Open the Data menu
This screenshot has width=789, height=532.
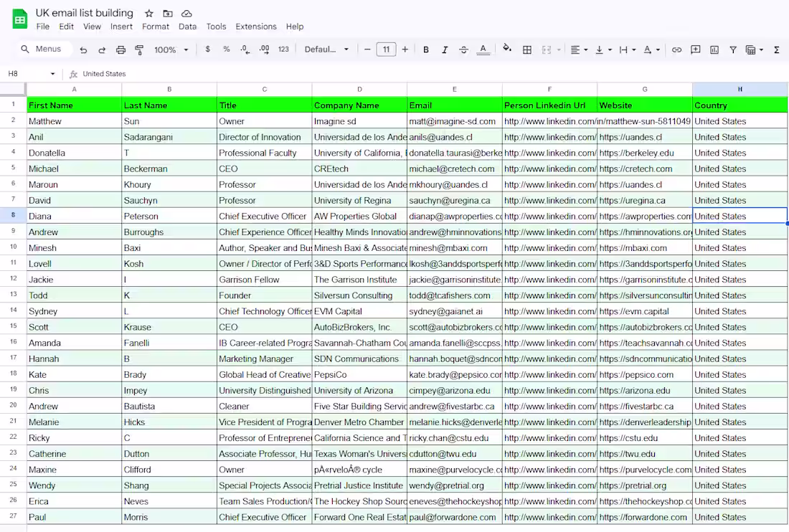[187, 27]
